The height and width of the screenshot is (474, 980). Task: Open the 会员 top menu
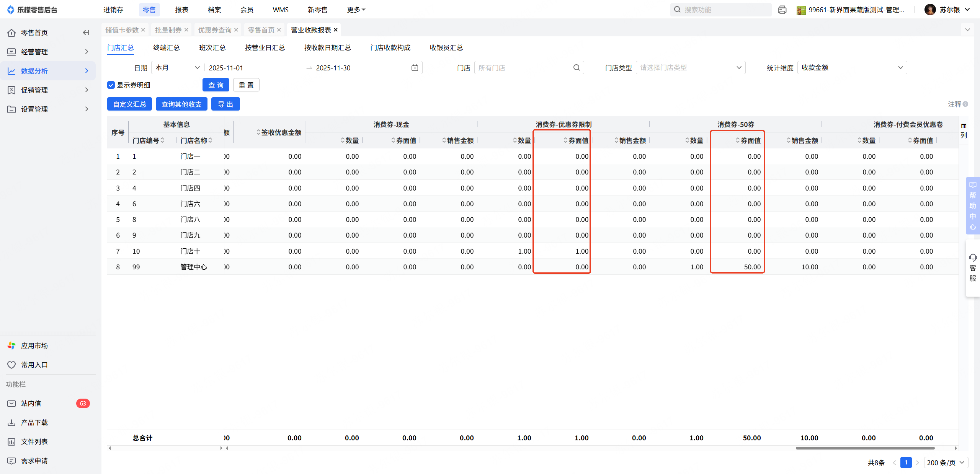click(x=247, y=10)
